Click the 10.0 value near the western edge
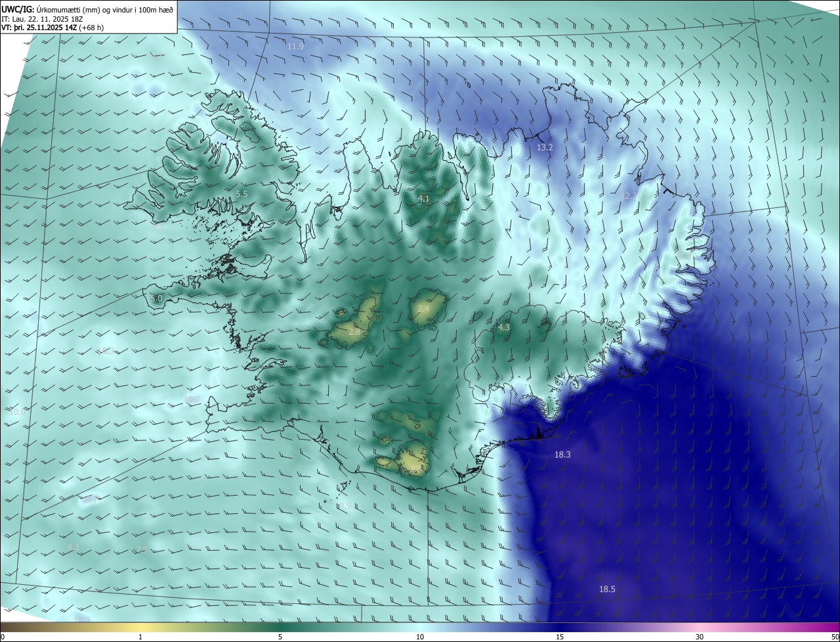The image size is (840, 642). tap(17, 412)
